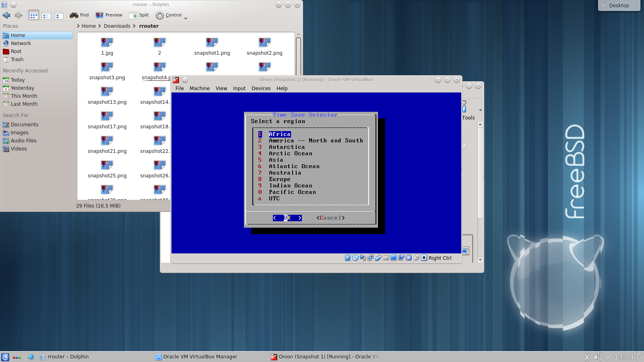
Task: Open Root in the Places panel
Action: pos(37,51)
